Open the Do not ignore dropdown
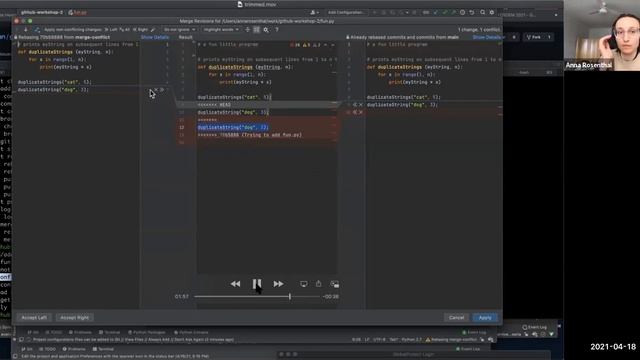This screenshot has height=360, width=640. coord(179,30)
